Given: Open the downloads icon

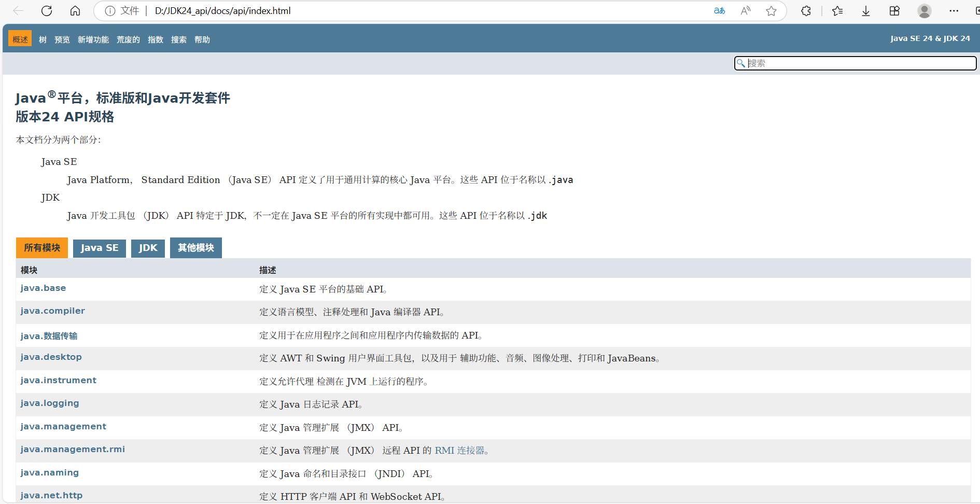Looking at the screenshot, I should coord(866,11).
